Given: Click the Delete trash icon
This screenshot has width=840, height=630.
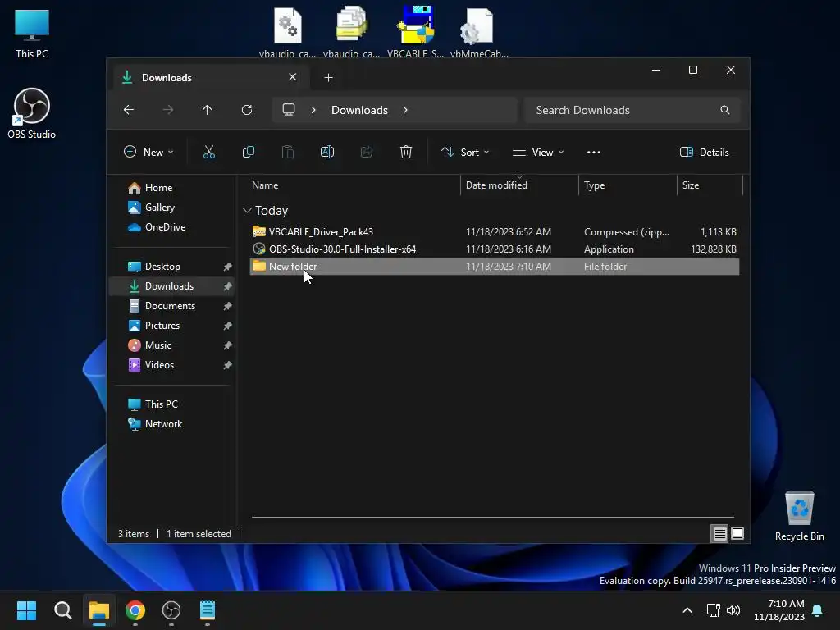Looking at the screenshot, I should pos(406,152).
